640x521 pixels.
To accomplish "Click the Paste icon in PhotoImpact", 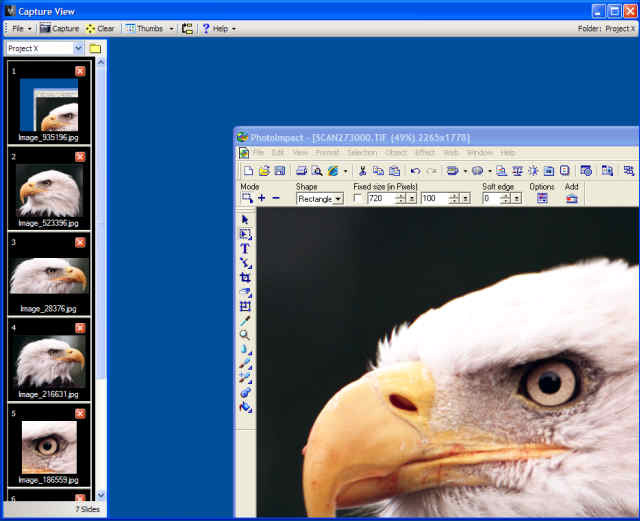I will click(x=394, y=171).
